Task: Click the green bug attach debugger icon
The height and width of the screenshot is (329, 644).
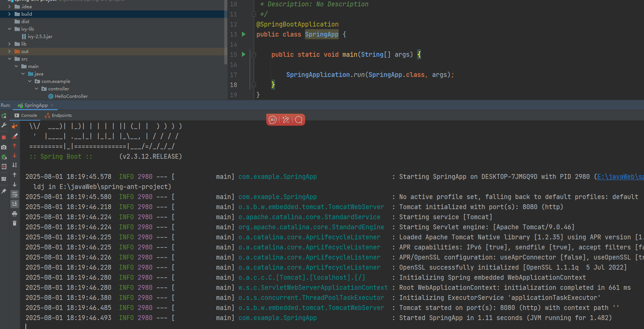Action: coord(4,157)
